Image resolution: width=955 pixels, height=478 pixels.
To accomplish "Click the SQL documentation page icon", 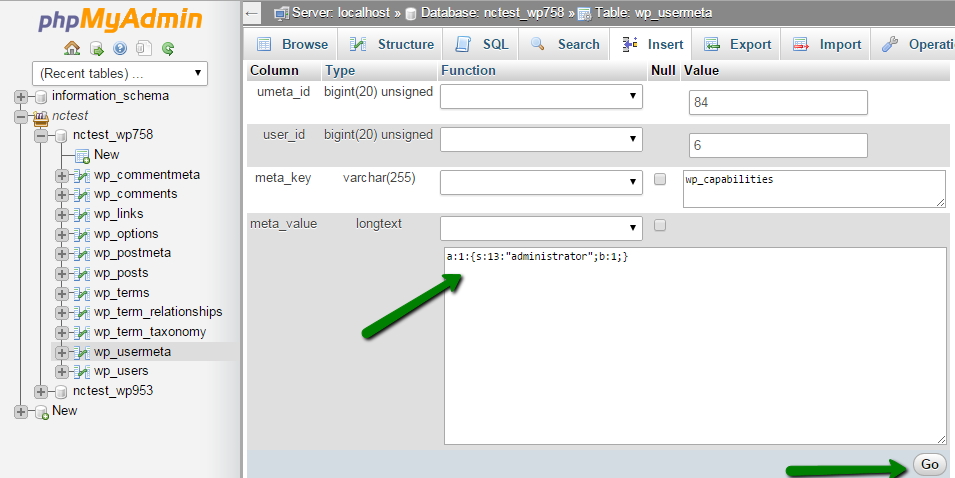I will 144,48.
